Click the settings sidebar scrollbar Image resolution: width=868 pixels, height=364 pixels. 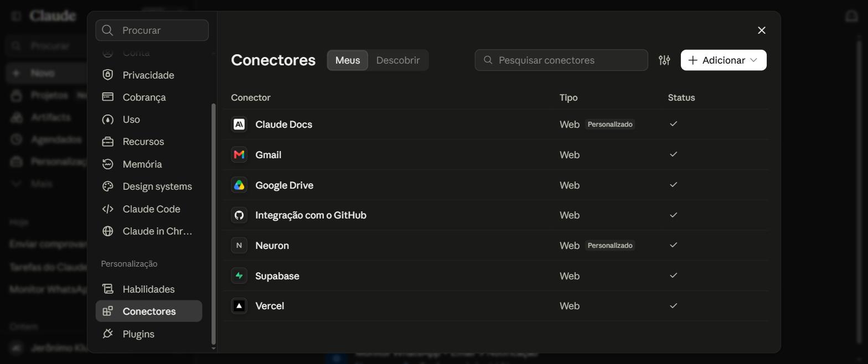tap(214, 223)
